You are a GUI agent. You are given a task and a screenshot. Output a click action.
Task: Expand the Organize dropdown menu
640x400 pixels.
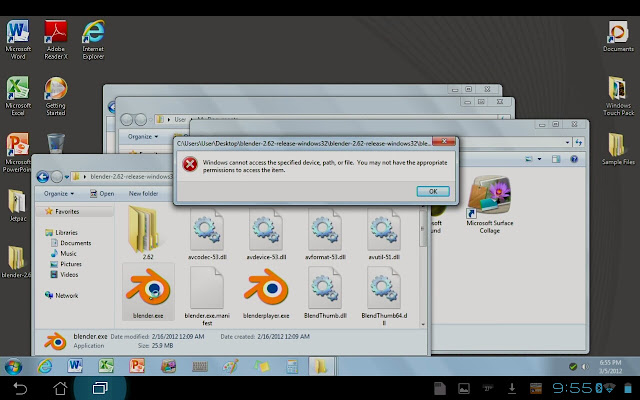59,193
